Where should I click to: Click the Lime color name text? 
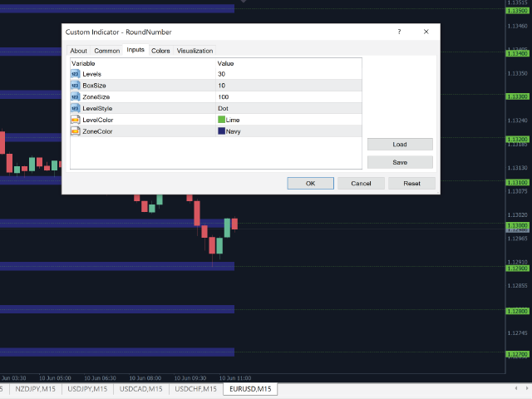click(233, 120)
